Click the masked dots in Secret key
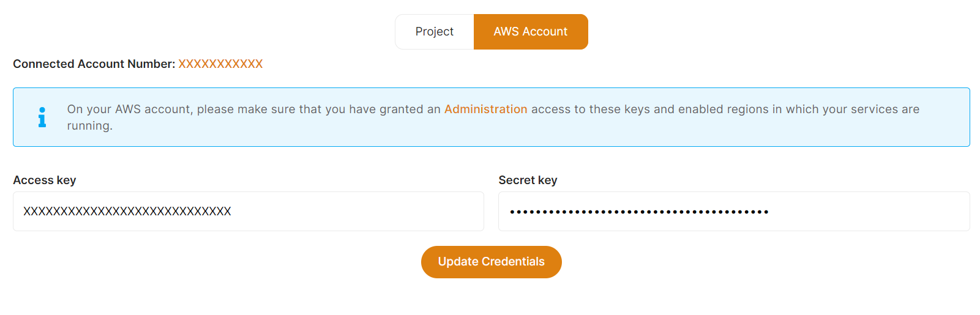 point(638,212)
